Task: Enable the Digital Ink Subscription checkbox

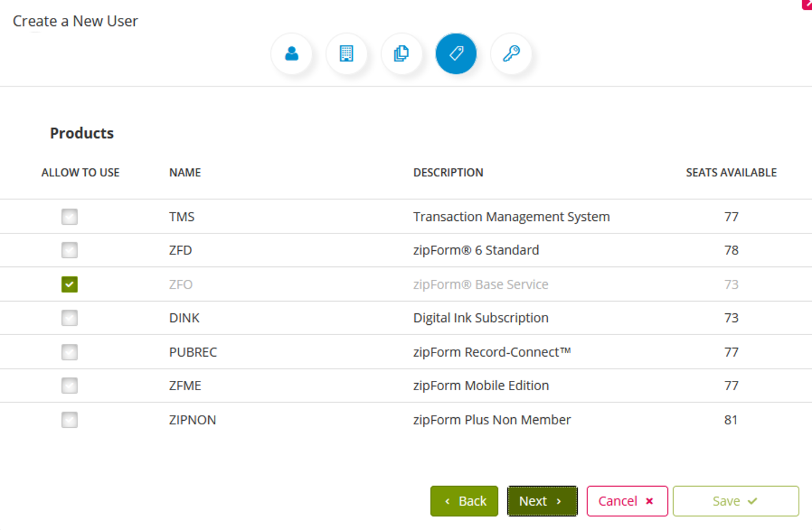Action: click(69, 317)
